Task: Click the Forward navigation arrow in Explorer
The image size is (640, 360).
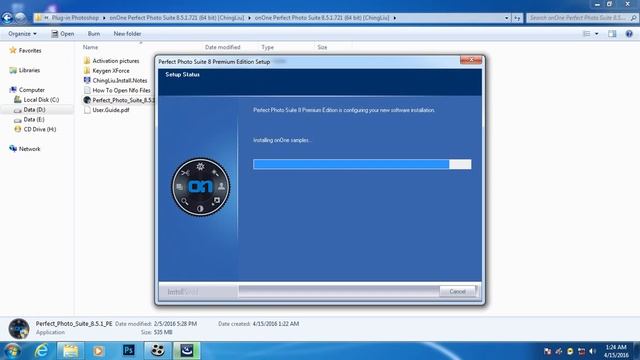Action: pyautogui.click(x=20, y=18)
